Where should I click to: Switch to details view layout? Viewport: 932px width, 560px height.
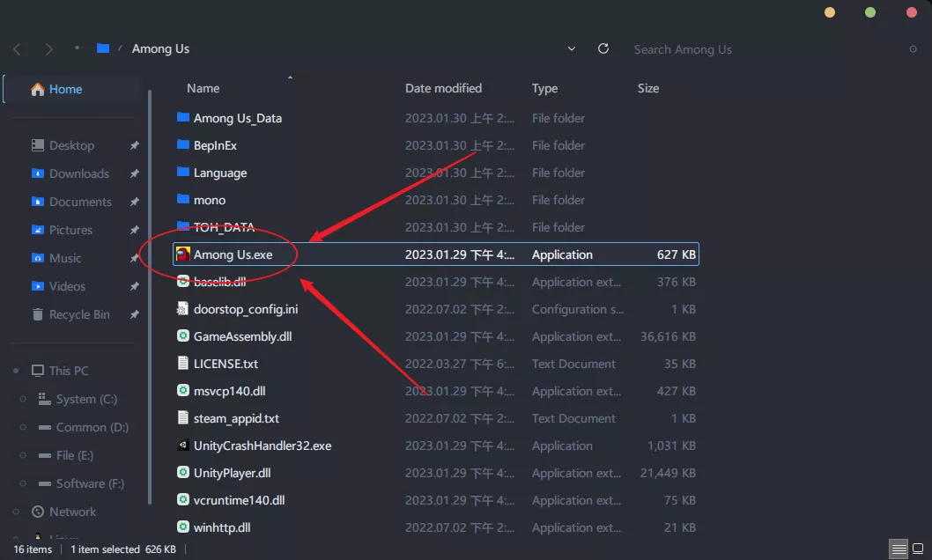pyautogui.click(x=897, y=549)
